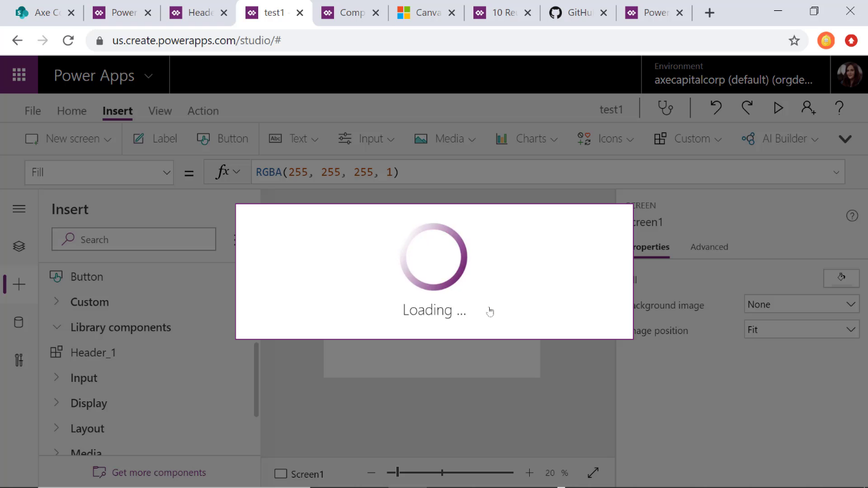
Task: Reload the browser page
Action: pyautogui.click(x=68, y=41)
